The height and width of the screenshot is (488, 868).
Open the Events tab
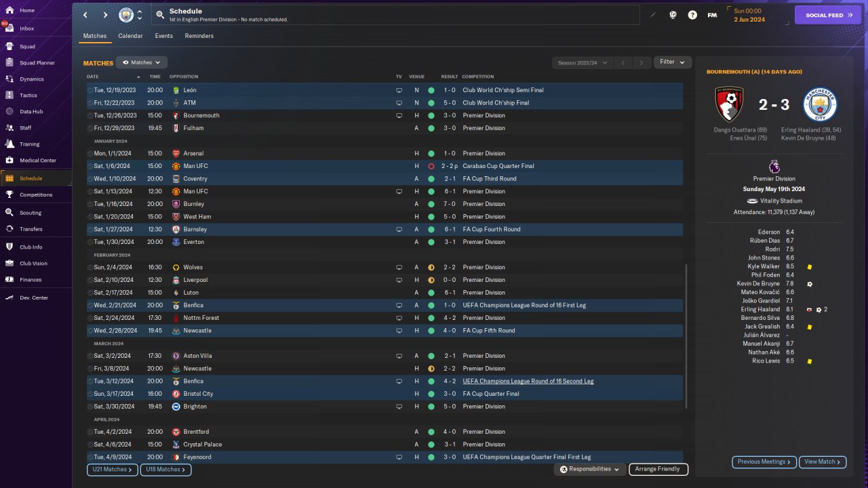(163, 36)
